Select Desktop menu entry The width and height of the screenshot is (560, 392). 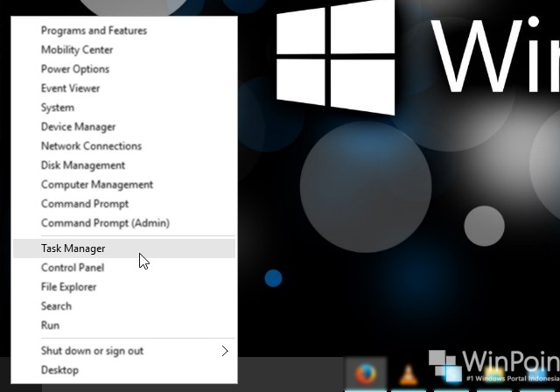[124, 370]
